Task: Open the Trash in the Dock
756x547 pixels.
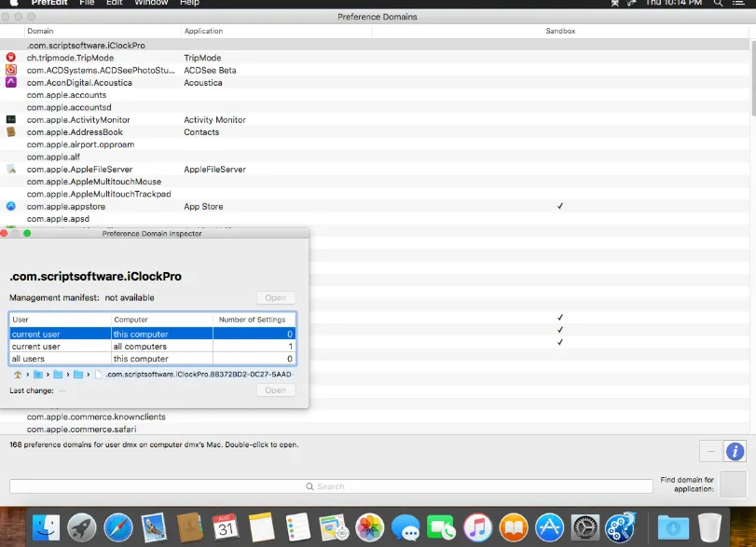Action: (709, 527)
